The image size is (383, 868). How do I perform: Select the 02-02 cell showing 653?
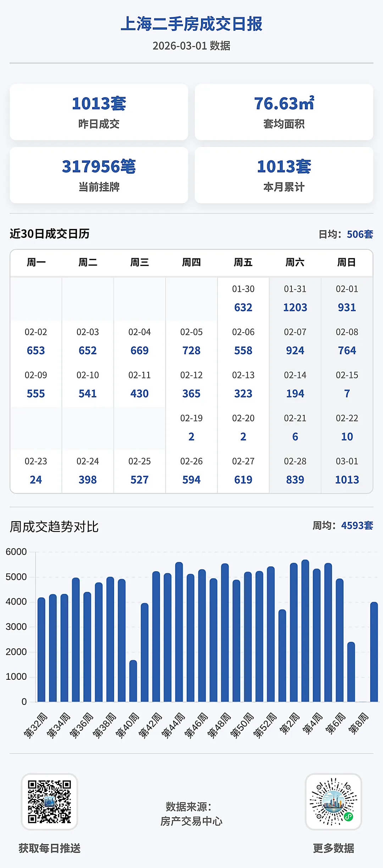(x=36, y=342)
